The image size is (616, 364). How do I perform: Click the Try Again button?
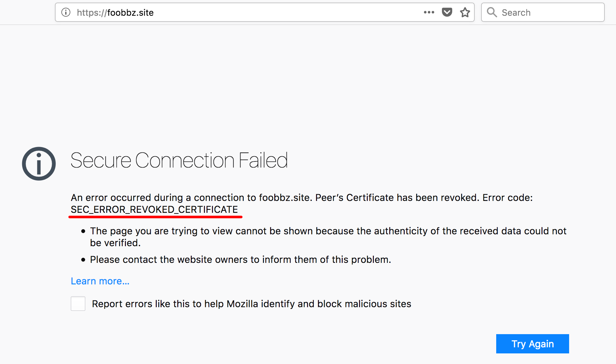pos(532,344)
